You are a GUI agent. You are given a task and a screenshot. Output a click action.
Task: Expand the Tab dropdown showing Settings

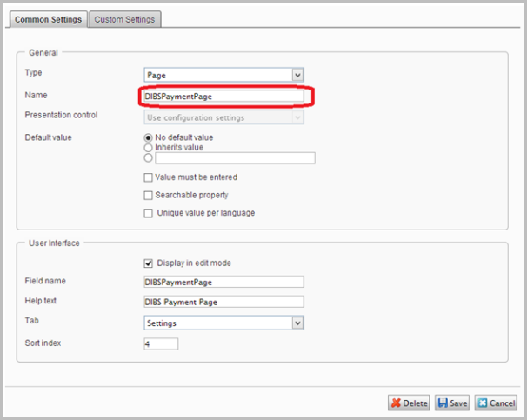(x=223, y=323)
